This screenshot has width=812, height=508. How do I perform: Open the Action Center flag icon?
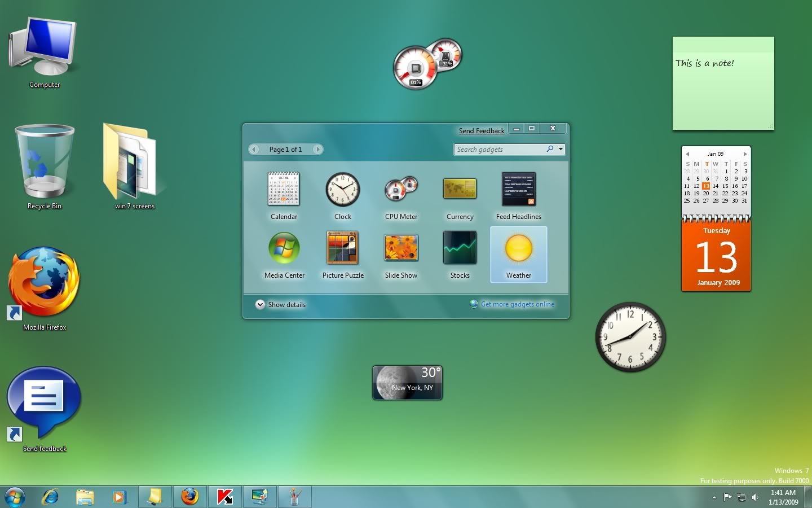coord(727,497)
